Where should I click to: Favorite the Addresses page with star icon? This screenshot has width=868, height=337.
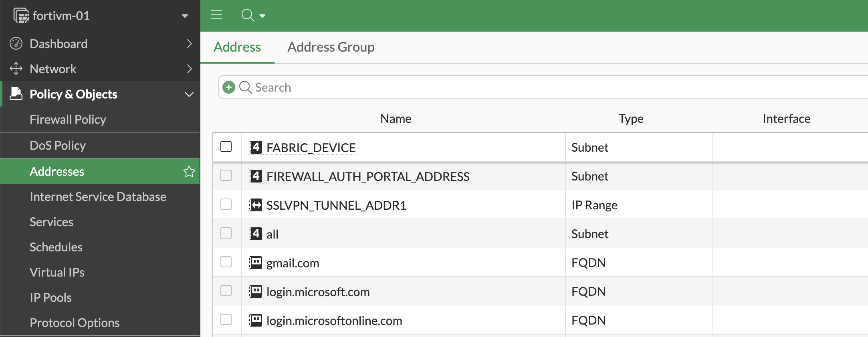tap(189, 171)
